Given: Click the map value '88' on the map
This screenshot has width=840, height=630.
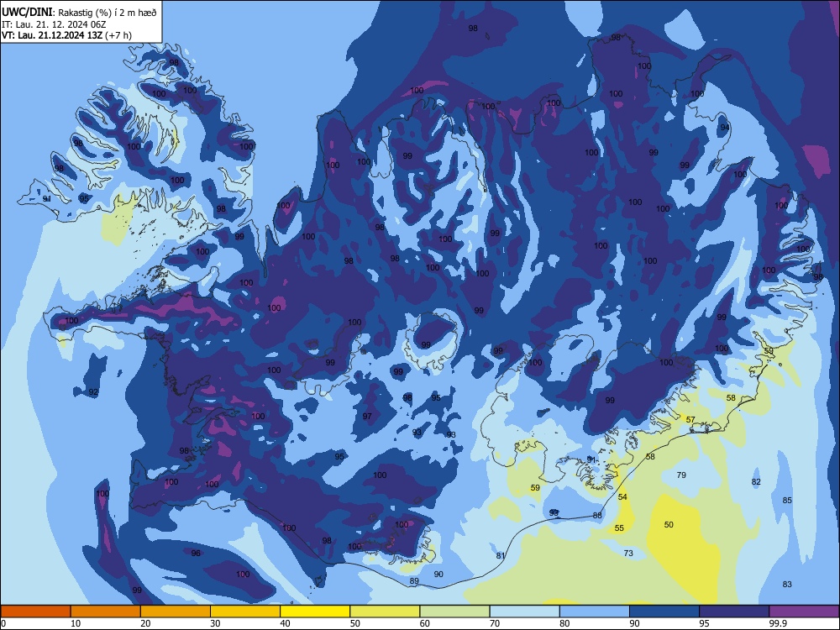Looking at the screenshot, I should (x=597, y=515).
